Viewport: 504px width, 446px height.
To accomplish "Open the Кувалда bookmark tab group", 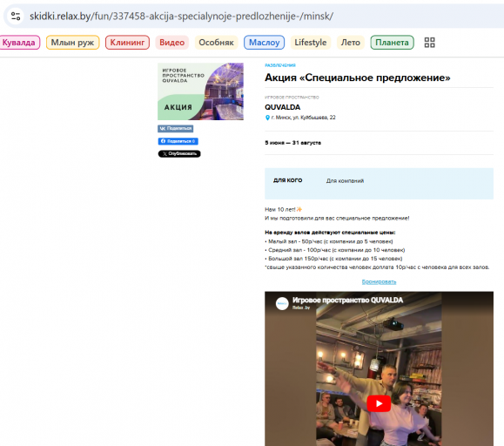I will [18, 43].
